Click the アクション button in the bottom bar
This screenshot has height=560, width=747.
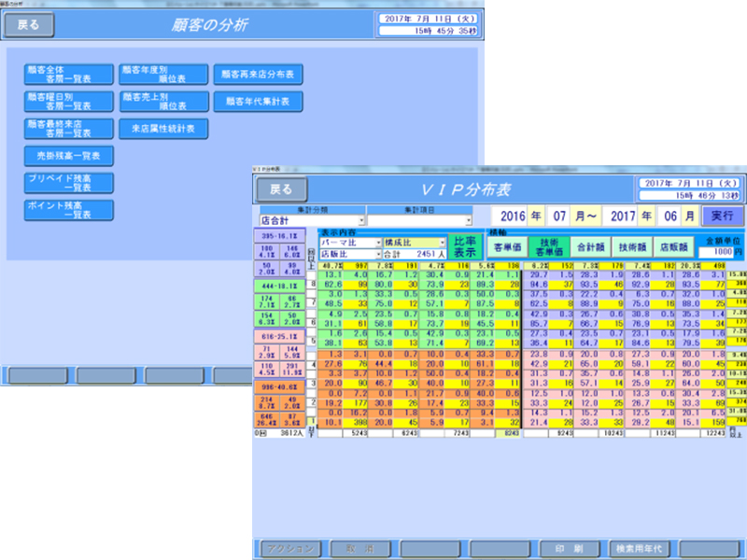pos(291,549)
